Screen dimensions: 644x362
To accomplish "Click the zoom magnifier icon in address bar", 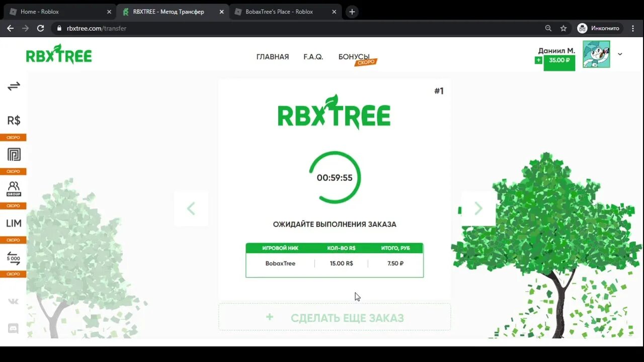I will click(548, 28).
